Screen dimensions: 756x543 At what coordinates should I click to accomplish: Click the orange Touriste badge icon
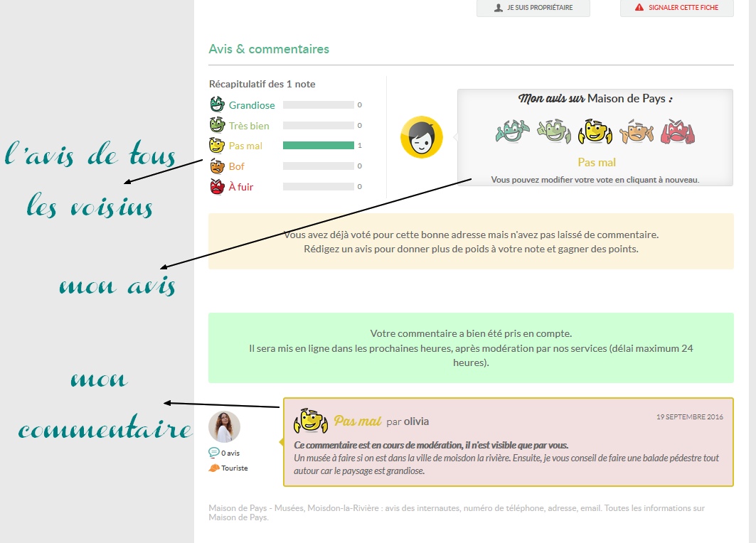213,468
